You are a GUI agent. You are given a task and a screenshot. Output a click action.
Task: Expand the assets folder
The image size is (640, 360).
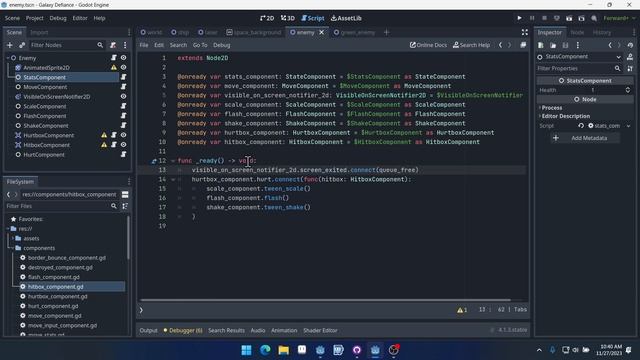(x=13, y=238)
